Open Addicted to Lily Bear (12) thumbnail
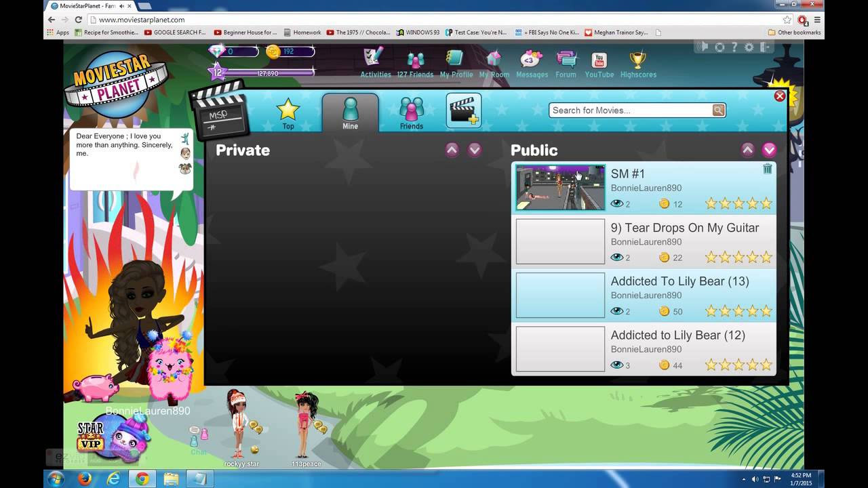The width and height of the screenshot is (868, 488). [560, 349]
